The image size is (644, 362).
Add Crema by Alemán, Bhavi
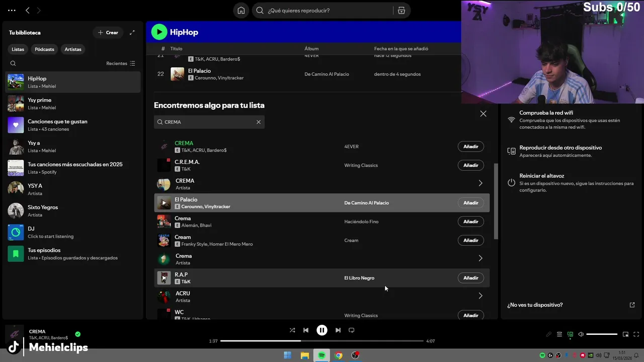(471, 221)
